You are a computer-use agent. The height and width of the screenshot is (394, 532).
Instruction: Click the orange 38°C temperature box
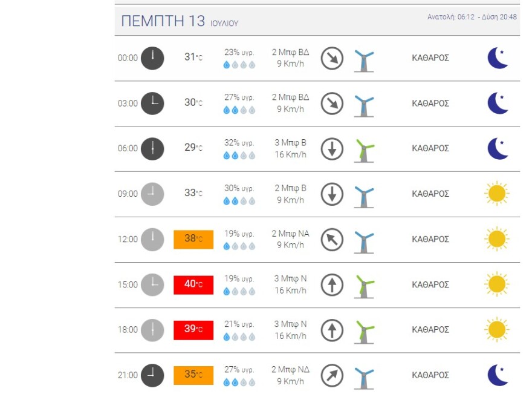click(193, 239)
